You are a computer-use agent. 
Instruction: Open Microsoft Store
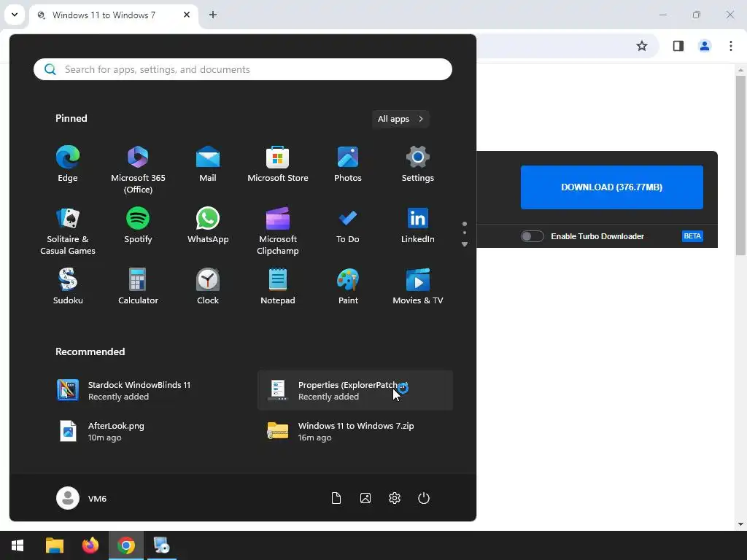point(278,164)
